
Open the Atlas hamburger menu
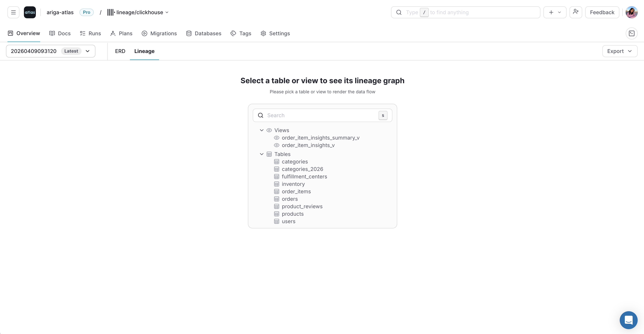tap(13, 12)
